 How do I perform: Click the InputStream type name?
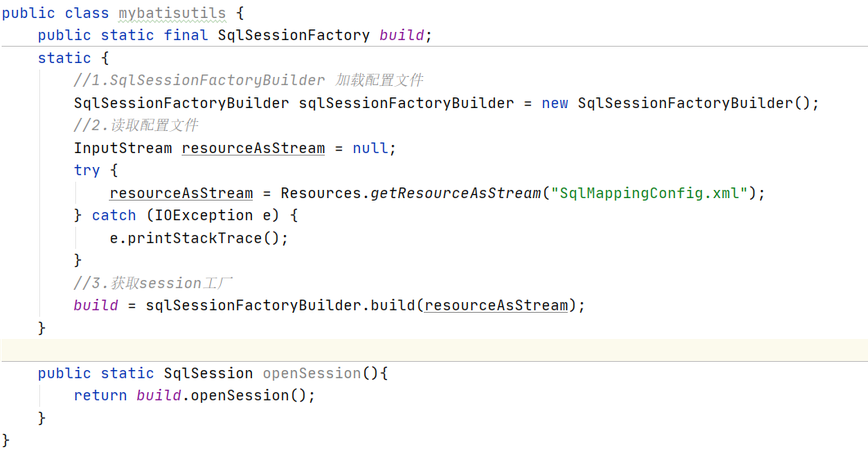(x=123, y=148)
